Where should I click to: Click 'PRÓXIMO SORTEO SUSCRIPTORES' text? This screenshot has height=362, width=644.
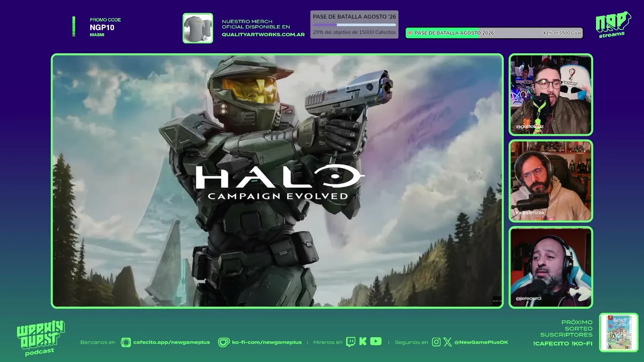pos(567,328)
